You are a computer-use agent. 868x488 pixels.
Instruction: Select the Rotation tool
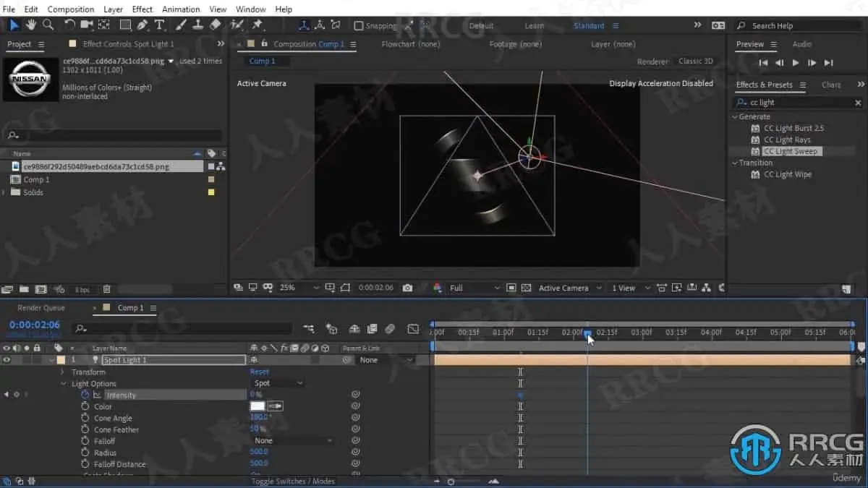[x=70, y=25]
